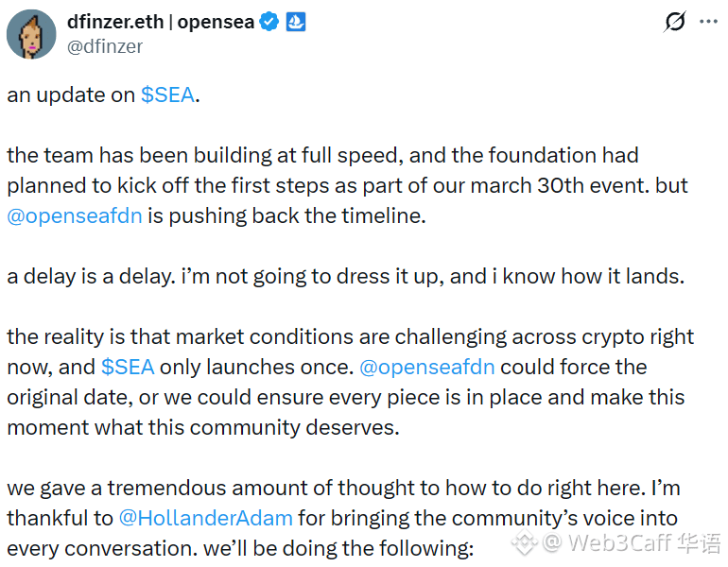728x567 pixels.
Task: Visit the @HollanderAdam profile mention
Action: (x=205, y=518)
